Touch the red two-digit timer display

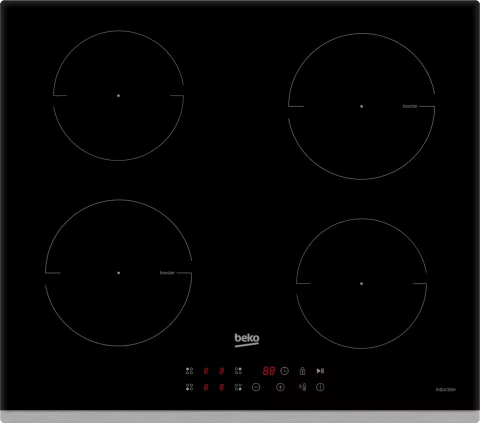pyautogui.click(x=269, y=371)
